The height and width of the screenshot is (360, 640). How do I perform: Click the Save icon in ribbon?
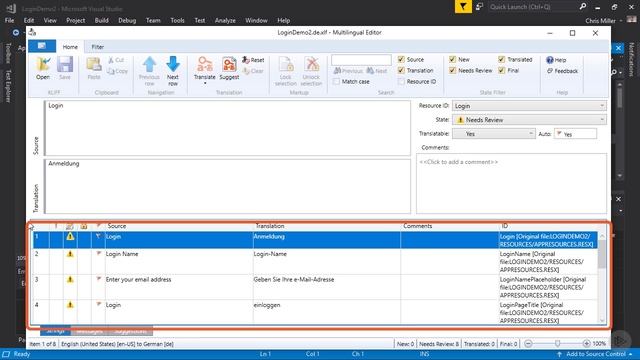coord(64,64)
